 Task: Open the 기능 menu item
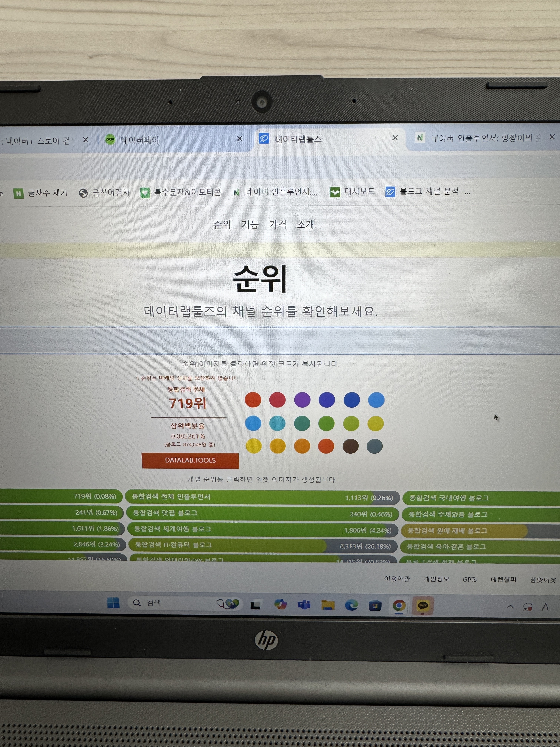[x=250, y=224]
